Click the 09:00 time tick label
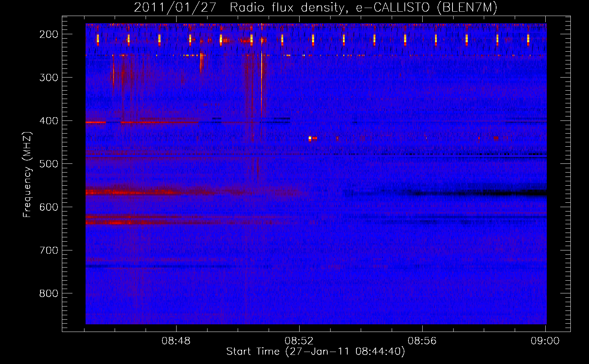The image size is (589, 364). tap(545, 341)
